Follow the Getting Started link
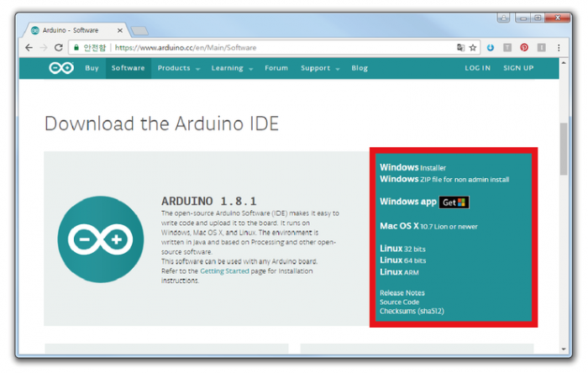 tap(224, 271)
